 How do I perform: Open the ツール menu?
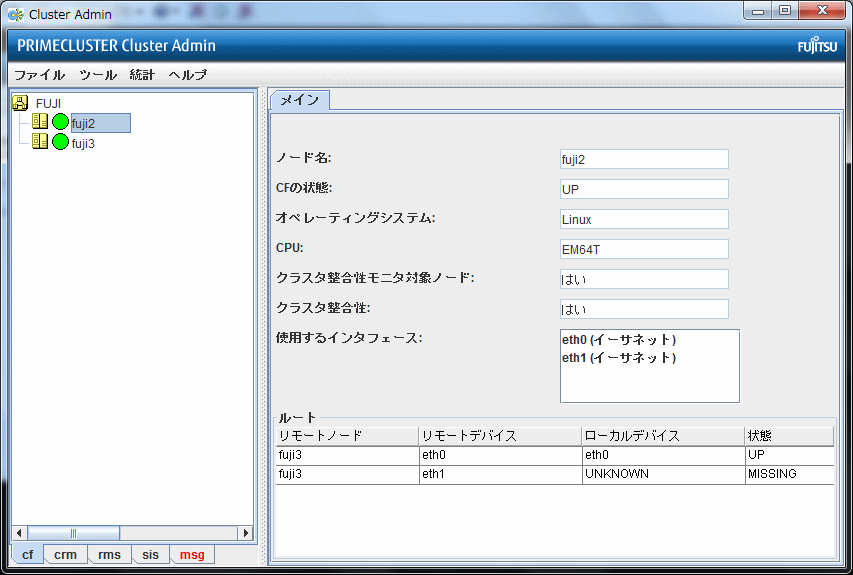pos(98,75)
